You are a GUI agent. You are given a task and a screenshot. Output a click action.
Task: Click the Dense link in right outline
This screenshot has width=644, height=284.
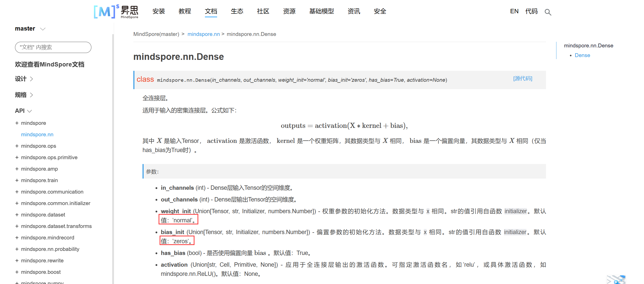coord(582,55)
